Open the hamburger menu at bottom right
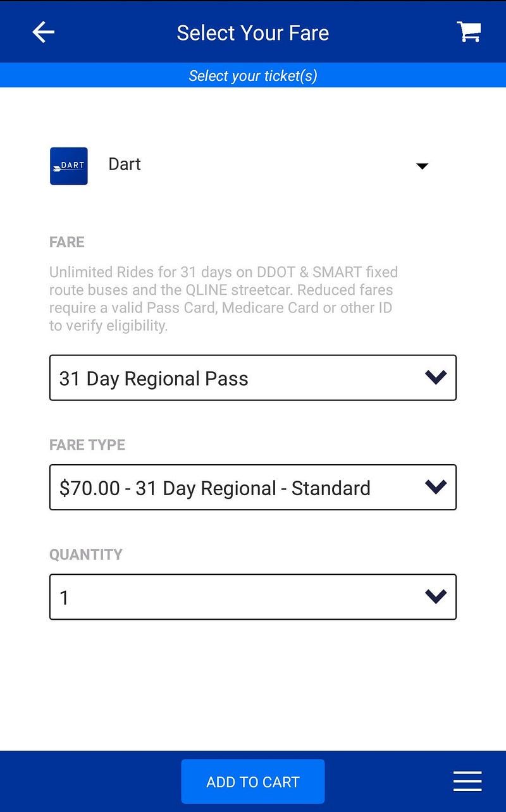 (x=467, y=781)
